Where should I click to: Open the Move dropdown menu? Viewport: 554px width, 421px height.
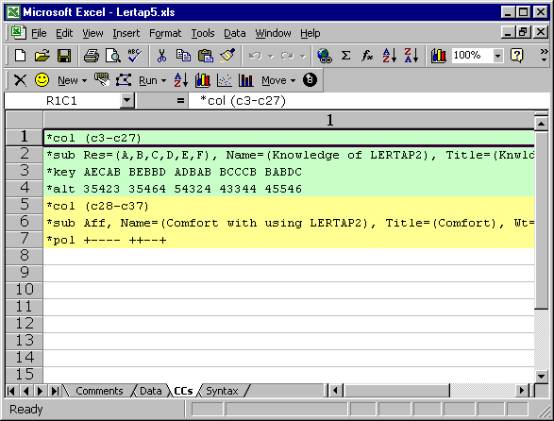[x=278, y=81]
